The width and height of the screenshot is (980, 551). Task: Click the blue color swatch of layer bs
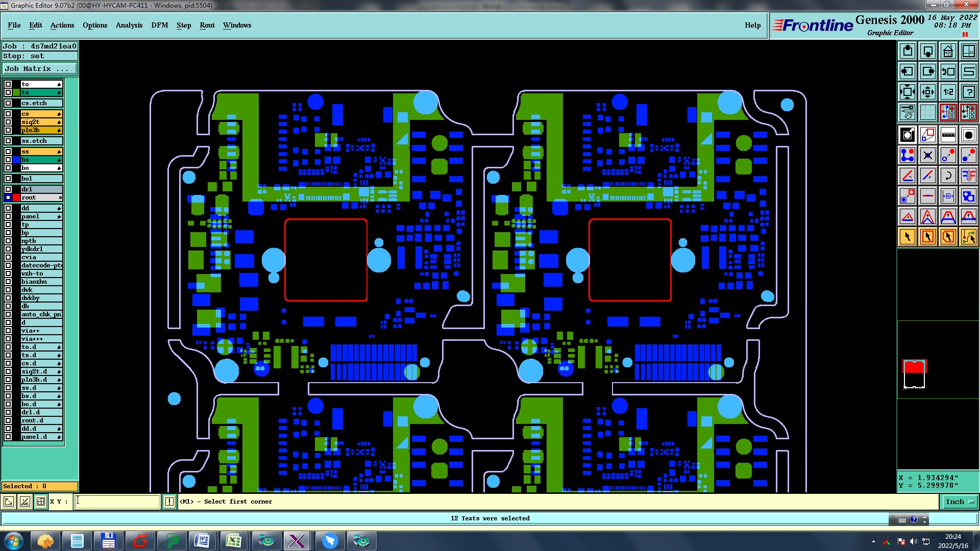pyautogui.click(x=16, y=160)
